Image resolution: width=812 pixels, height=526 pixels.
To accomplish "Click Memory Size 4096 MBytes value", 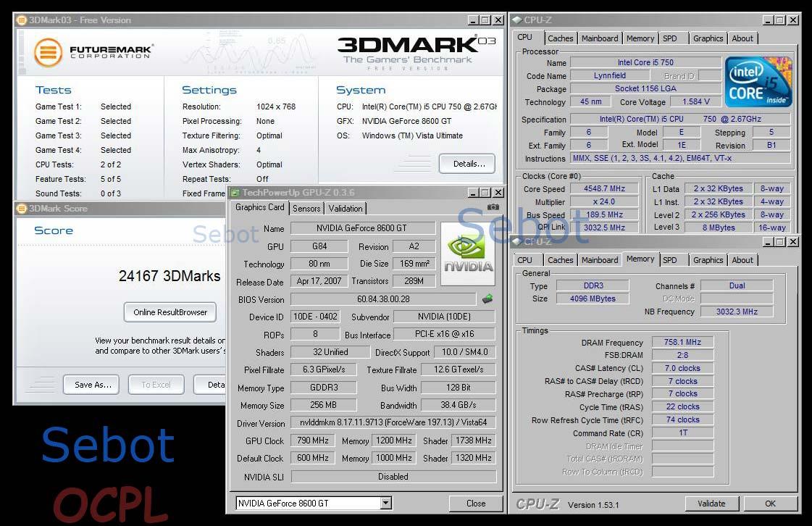I will [x=593, y=299].
